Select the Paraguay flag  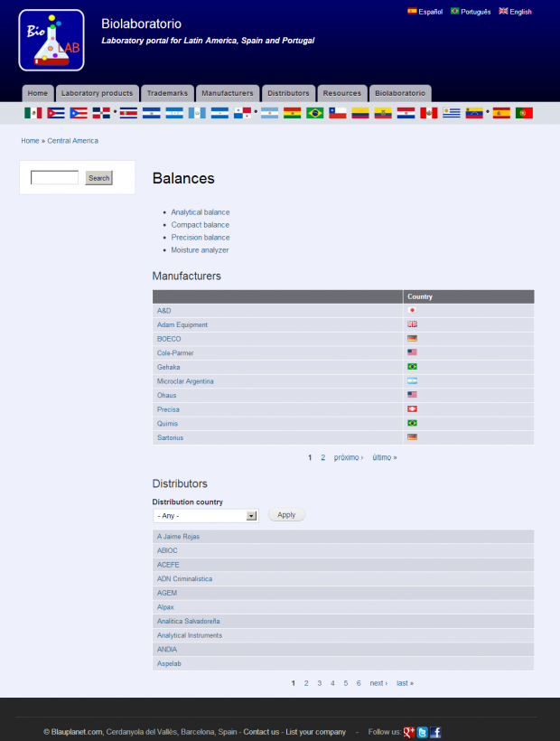pos(406,113)
